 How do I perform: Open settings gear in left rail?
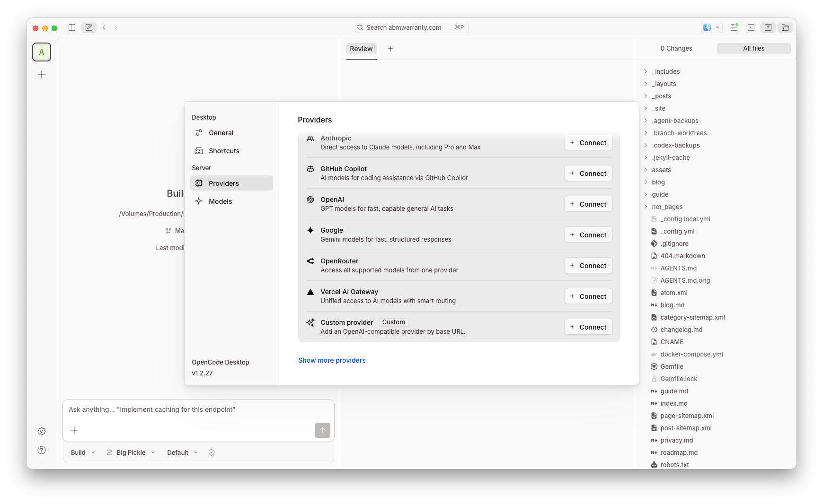[x=42, y=431]
